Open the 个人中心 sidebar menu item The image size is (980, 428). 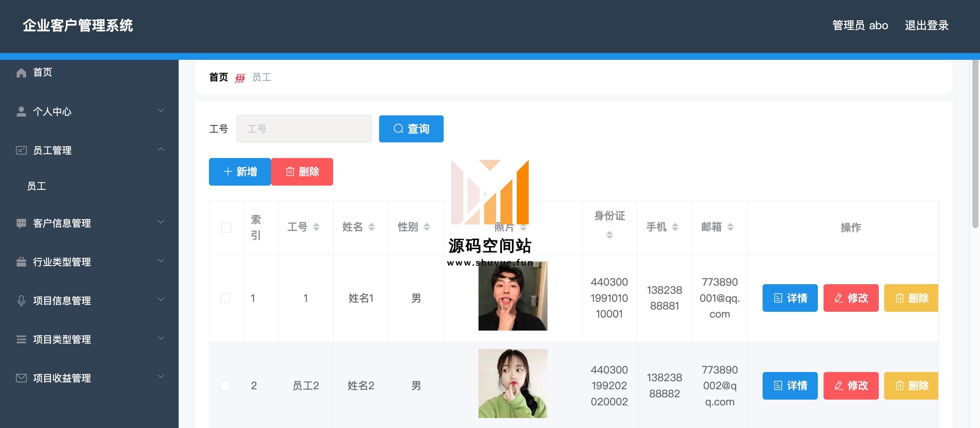[89, 112]
